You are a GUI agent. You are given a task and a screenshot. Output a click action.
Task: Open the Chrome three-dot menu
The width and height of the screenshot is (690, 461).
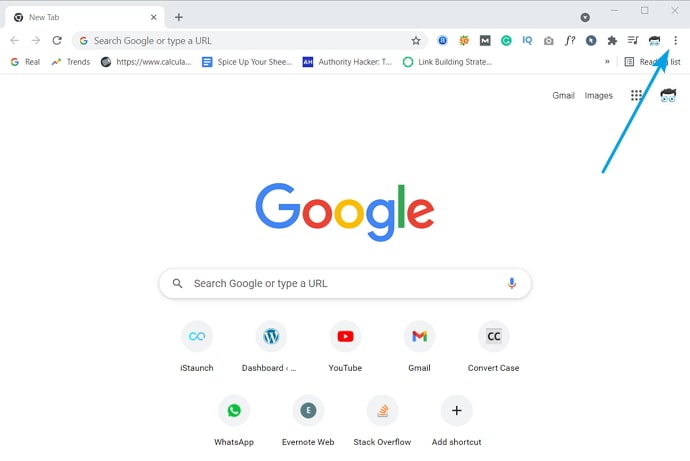click(675, 40)
